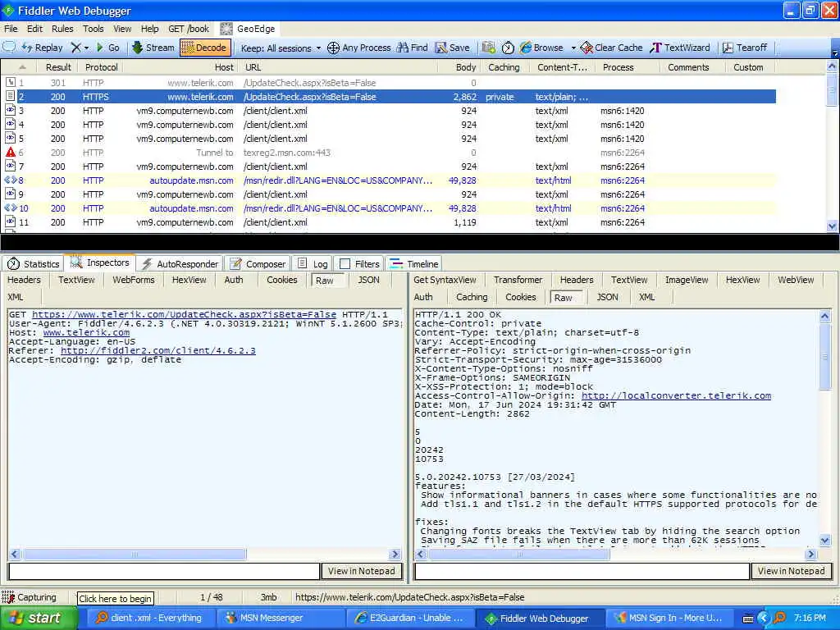Click the GeoEdge menu item
Image resolution: width=840 pixels, height=630 pixels.
pos(249,29)
